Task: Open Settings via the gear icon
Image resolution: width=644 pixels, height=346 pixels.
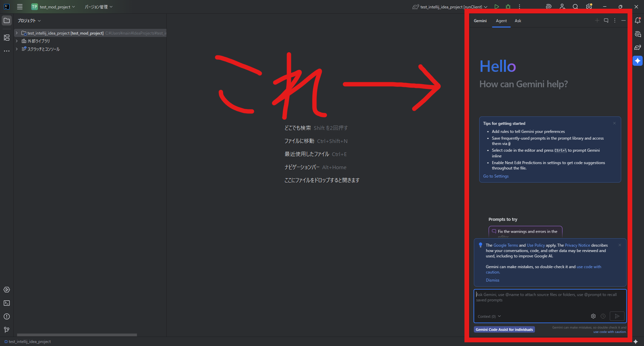Action: click(x=589, y=6)
